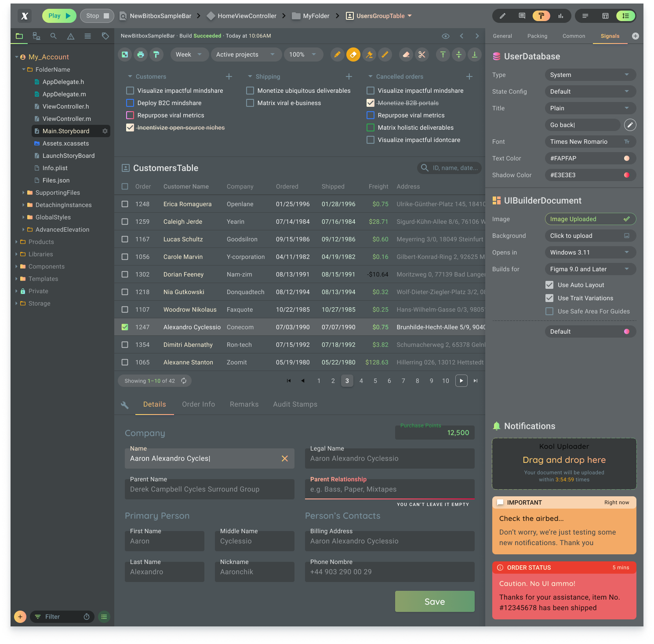This screenshot has width=654, height=644.
Task: Click the gear icon on Main.Storyboard
Action: pyautogui.click(x=105, y=131)
